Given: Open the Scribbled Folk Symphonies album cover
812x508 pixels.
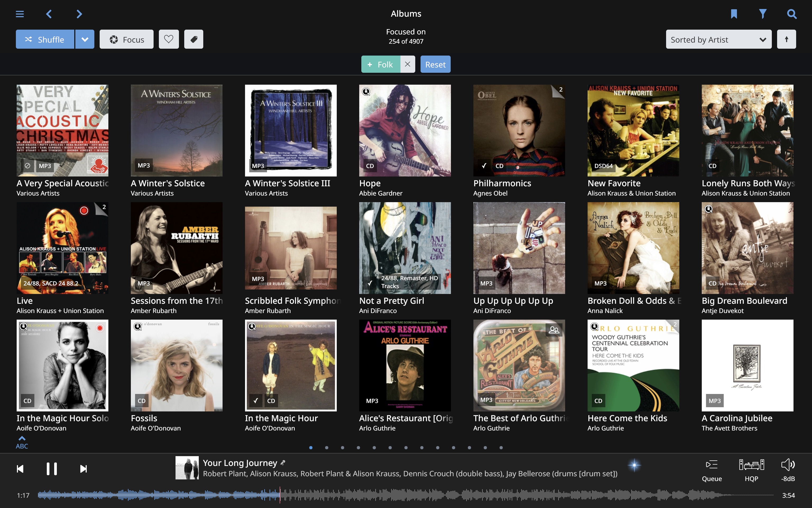Looking at the screenshot, I should click(291, 248).
